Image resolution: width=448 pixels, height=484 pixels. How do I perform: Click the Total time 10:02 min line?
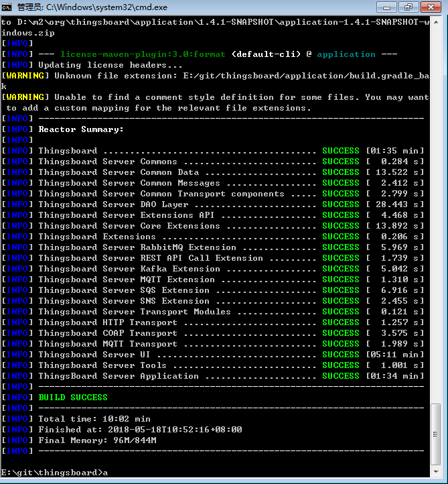pos(76,419)
